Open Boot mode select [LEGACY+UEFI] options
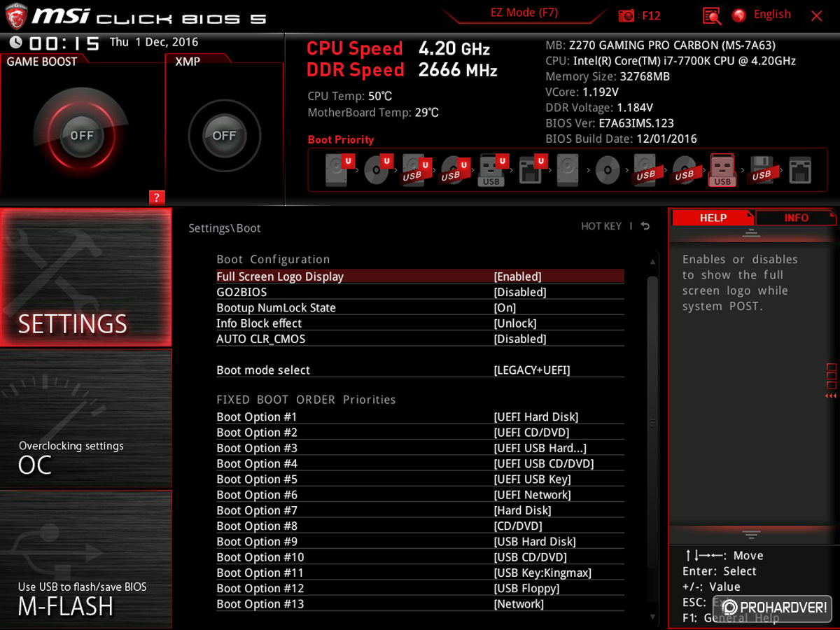Viewport: 840px width, 630px height. 532,370
